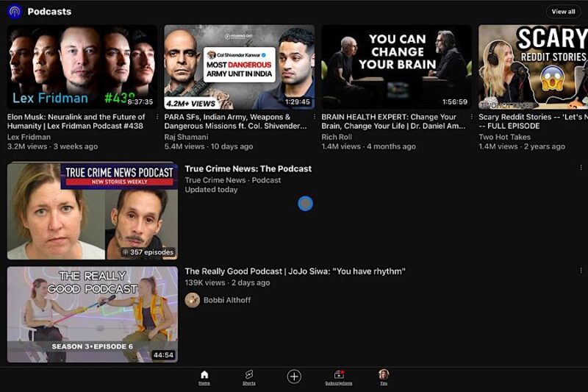Open Bobbi Althoff channel avatar
The image size is (588, 392).
point(193,300)
